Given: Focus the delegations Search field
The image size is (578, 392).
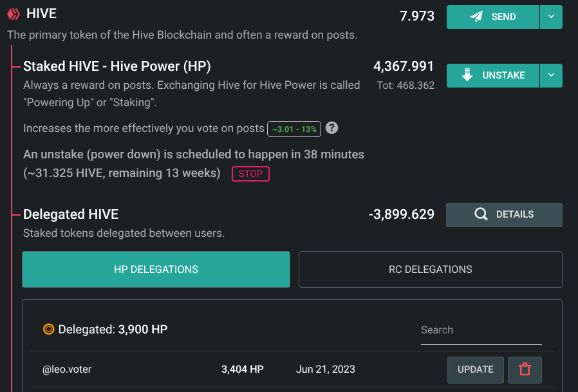Looking at the screenshot, I should [481, 330].
